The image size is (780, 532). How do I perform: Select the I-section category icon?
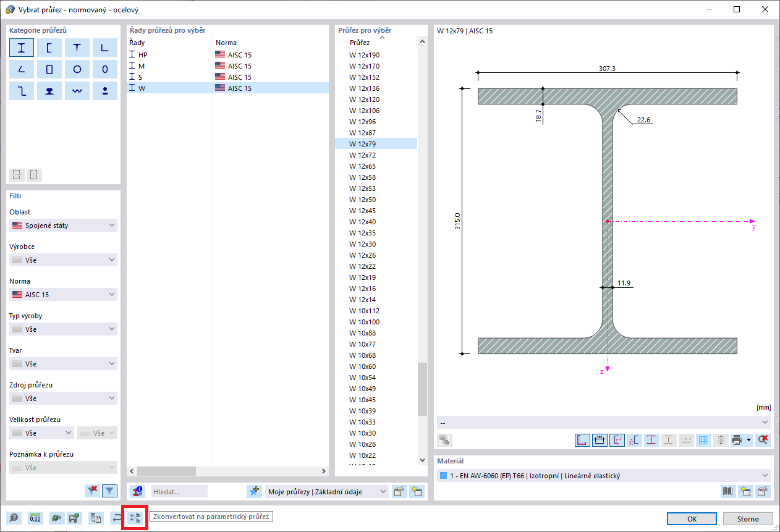tap(22, 47)
